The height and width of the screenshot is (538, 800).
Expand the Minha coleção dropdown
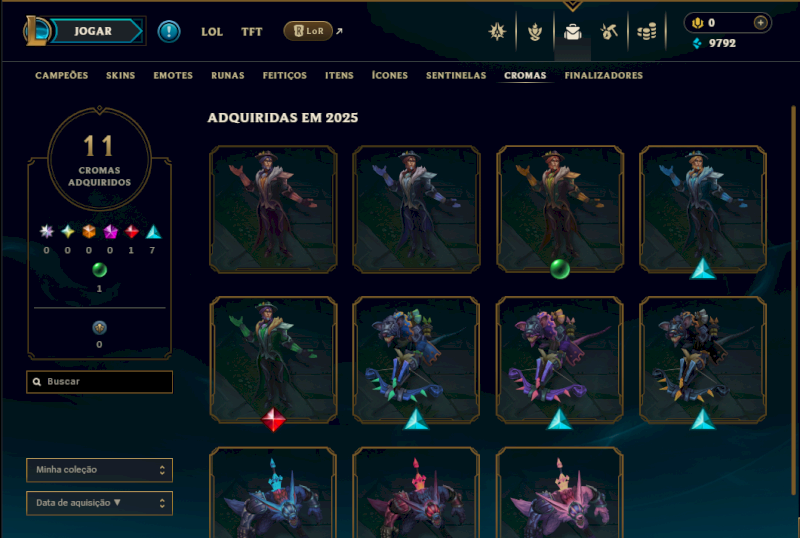click(99, 470)
